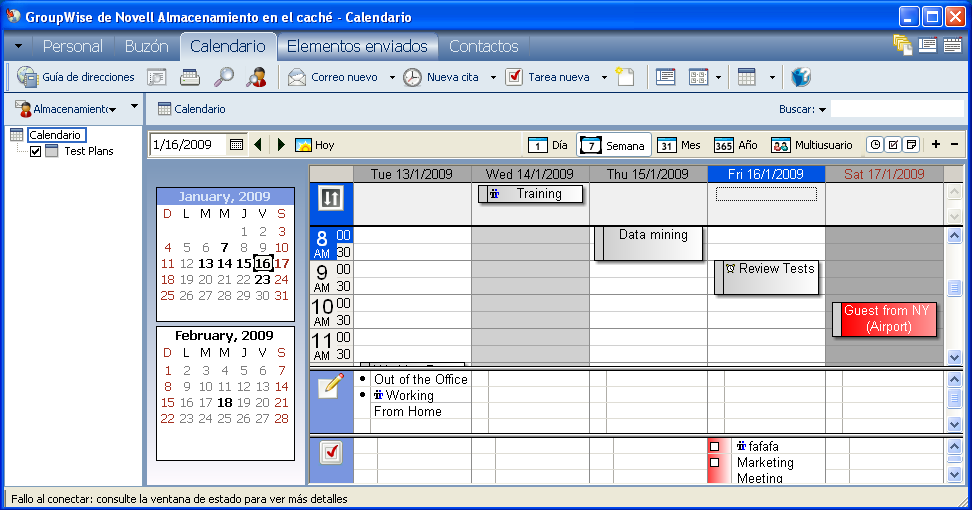Click the globe web icon in toolbar

[x=801, y=77]
